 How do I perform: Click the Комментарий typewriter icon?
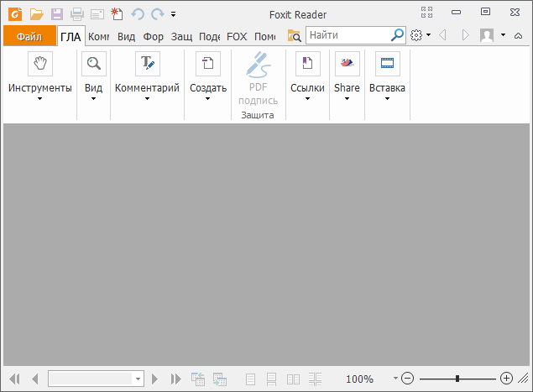[x=148, y=64]
